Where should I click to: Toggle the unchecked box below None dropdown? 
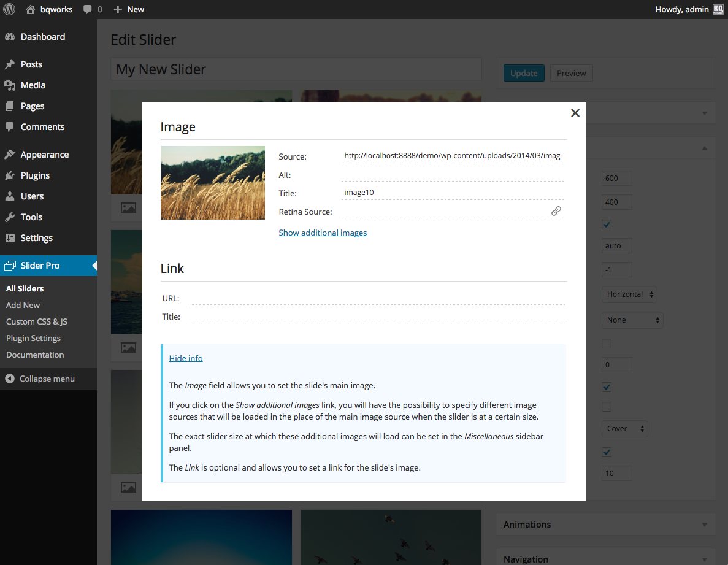pyautogui.click(x=607, y=344)
